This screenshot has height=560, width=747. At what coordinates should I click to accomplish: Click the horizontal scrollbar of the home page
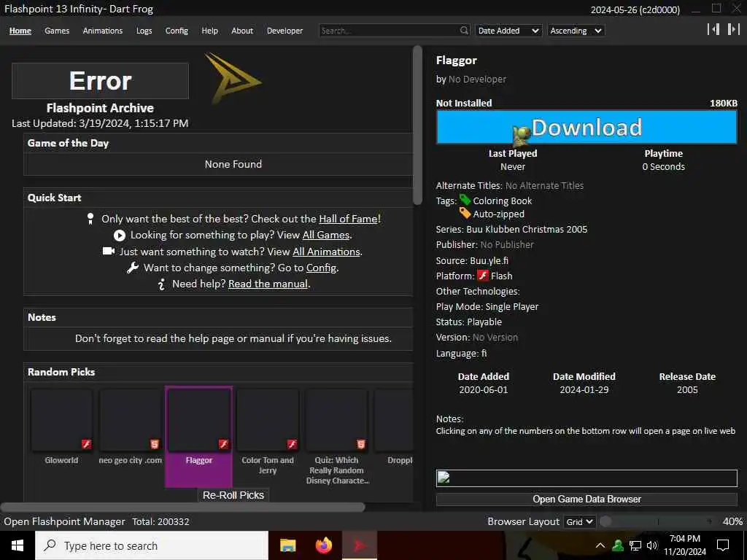tap(182, 507)
